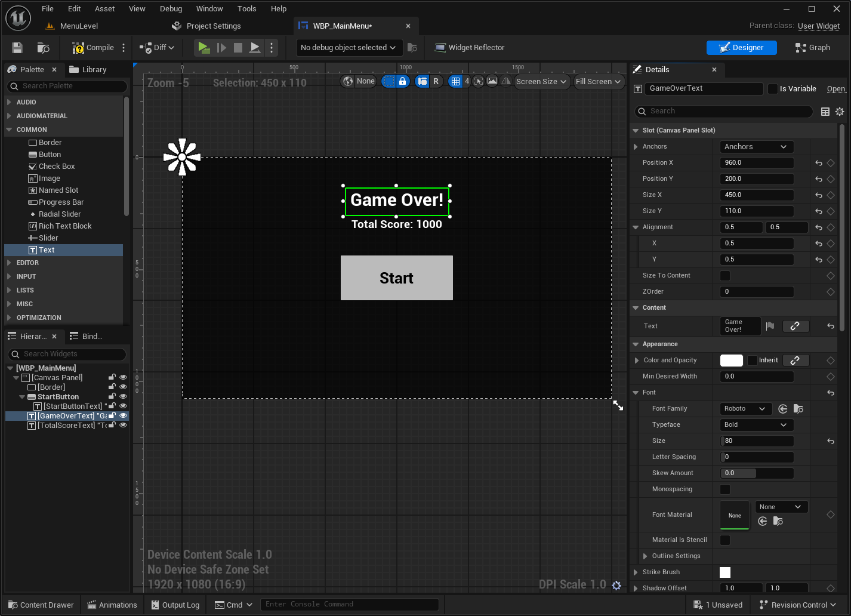The image size is (851, 616).
Task: Start Play in editor with green play icon
Action: [203, 48]
